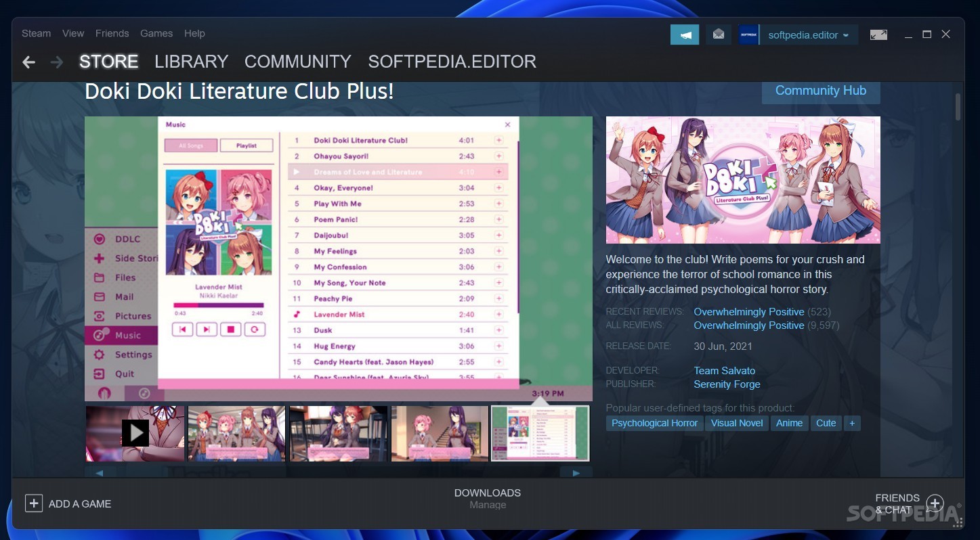The image size is (980, 540).
Task: Select the pink-haired girl stairway screenshot thumbnail
Action: point(440,433)
